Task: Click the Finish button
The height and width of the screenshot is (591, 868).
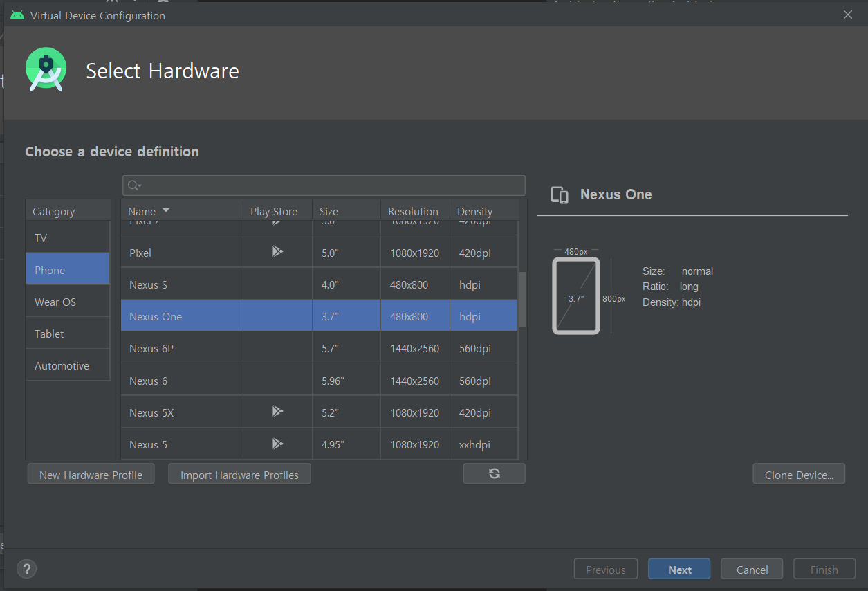Action: 824,569
